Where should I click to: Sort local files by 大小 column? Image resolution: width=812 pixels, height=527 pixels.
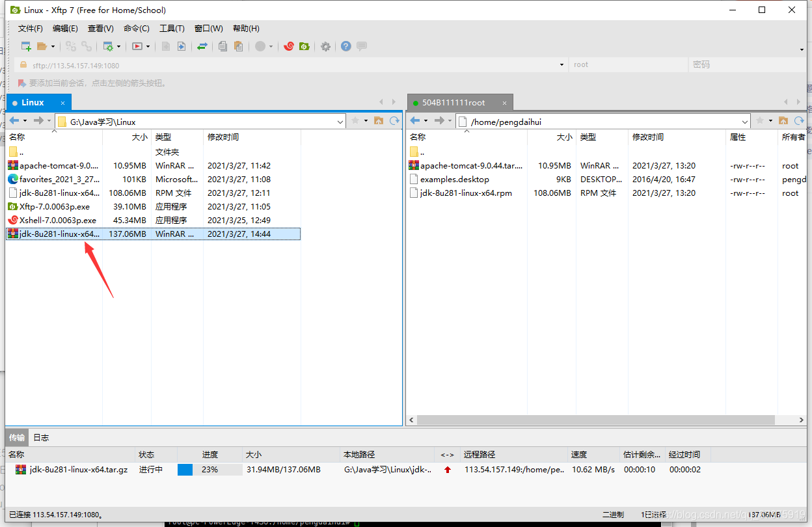click(127, 137)
